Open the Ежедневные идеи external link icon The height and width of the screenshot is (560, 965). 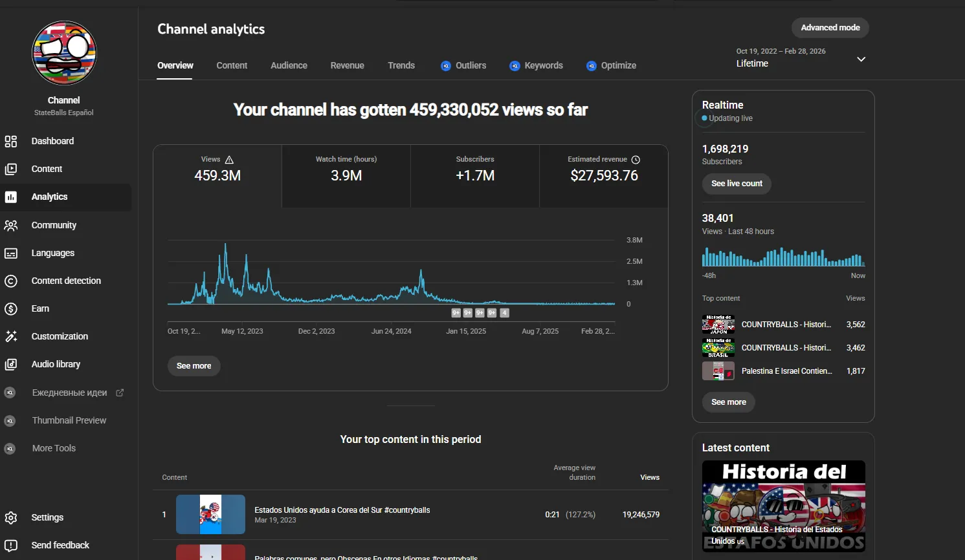[120, 393]
